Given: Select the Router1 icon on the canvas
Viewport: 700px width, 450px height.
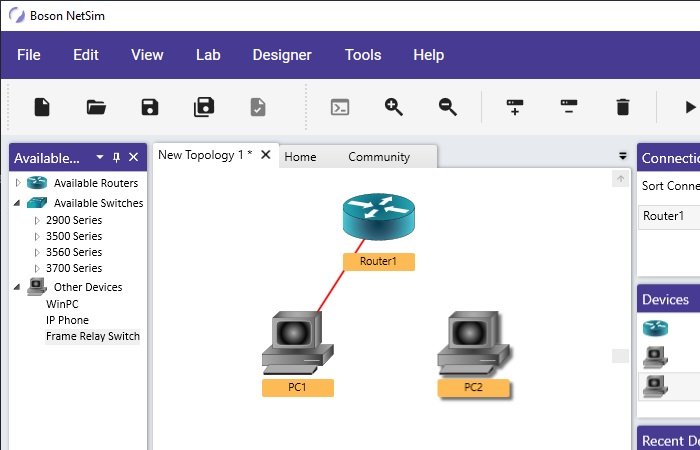Looking at the screenshot, I should click(x=379, y=217).
